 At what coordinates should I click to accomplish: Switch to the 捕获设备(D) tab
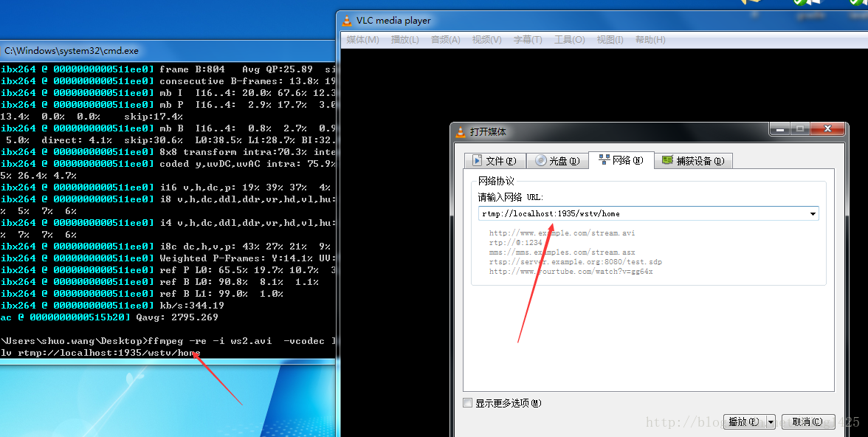coord(693,161)
